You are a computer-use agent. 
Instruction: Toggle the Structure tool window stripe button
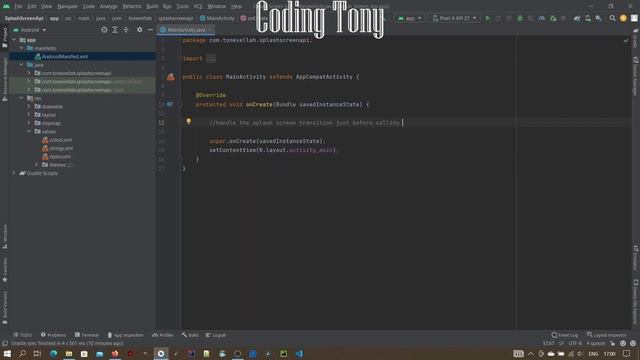4,236
